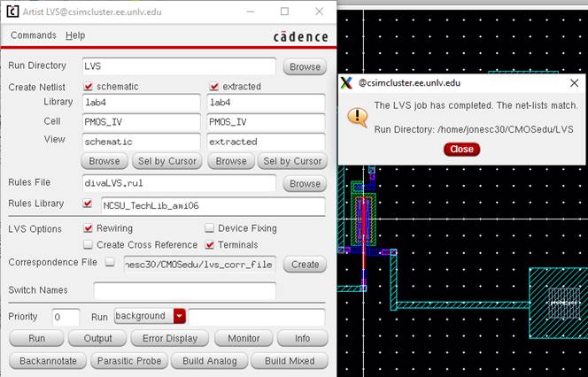The height and width of the screenshot is (377, 588).
Task: Click the extracted Cell field PMOS_IV
Action: [x=266, y=122]
